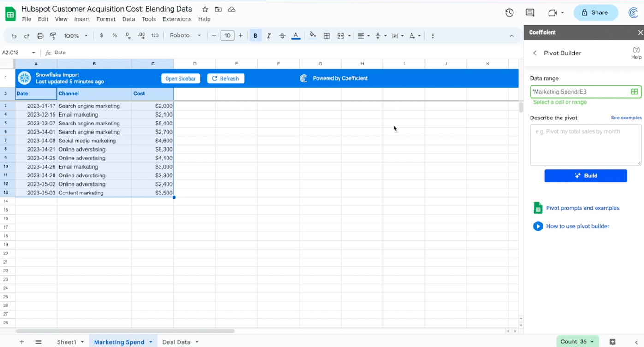Open the fill color picker
Screen dimensions: 644x347
[x=313, y=35]
